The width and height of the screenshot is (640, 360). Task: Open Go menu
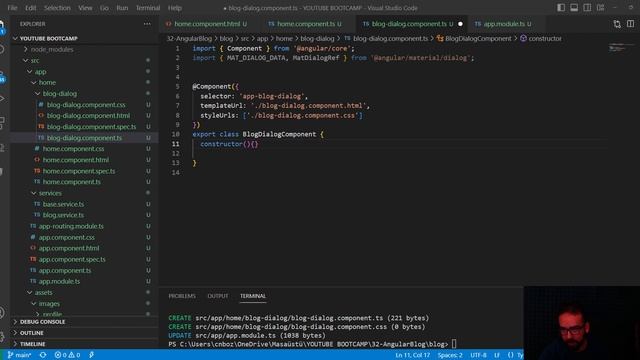[104, 8]
